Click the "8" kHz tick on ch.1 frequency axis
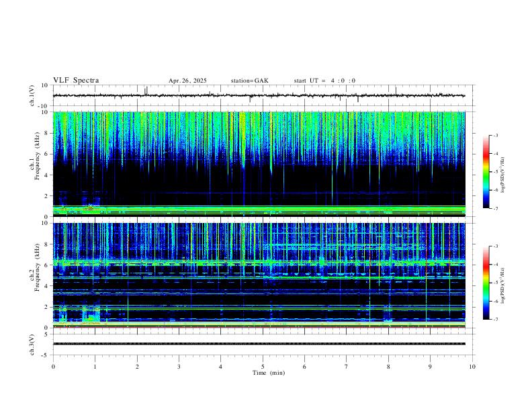This screenshot has width=532, height=411. coord(47,133)
